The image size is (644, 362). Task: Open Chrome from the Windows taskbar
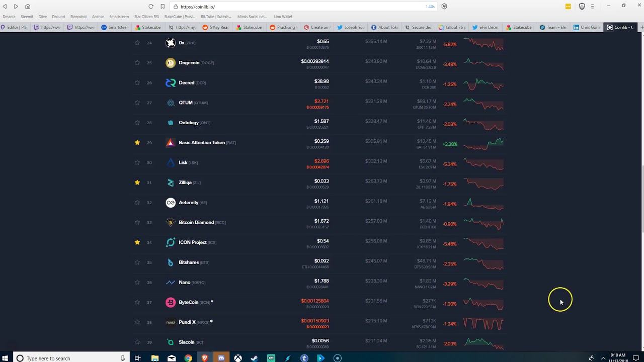point(188,358)
